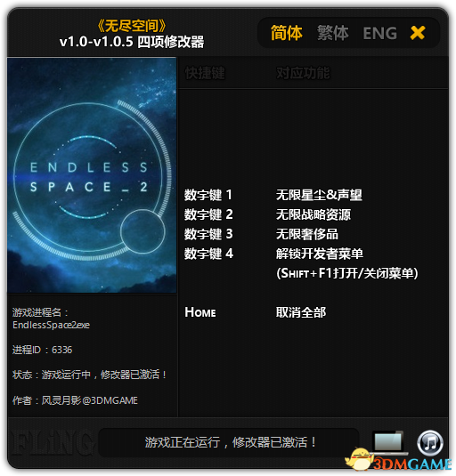Select 取消全部 to cancel all cheats
This screenshot has width=456, height=476.
point(301,312)
